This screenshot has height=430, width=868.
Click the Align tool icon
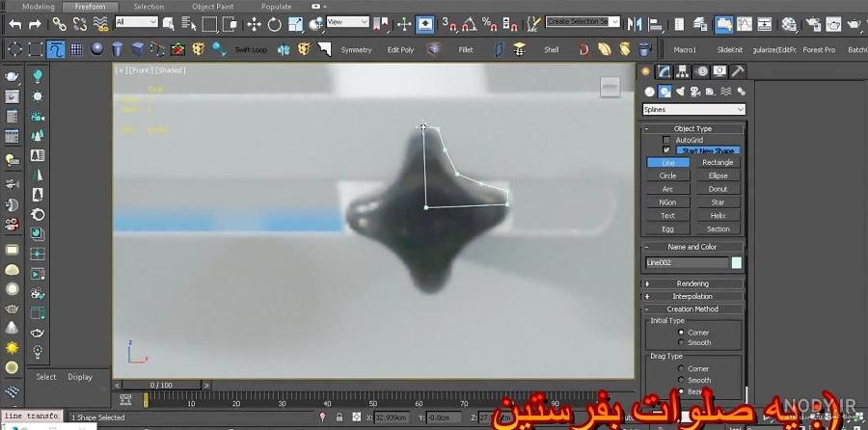tap(656, 24)
